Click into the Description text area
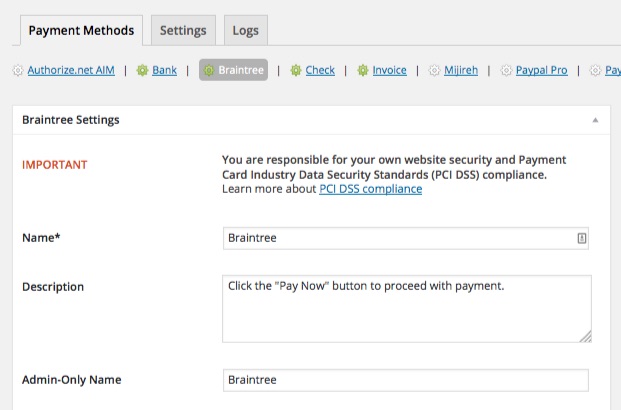The image size is (621, 410). click(407, 309)
